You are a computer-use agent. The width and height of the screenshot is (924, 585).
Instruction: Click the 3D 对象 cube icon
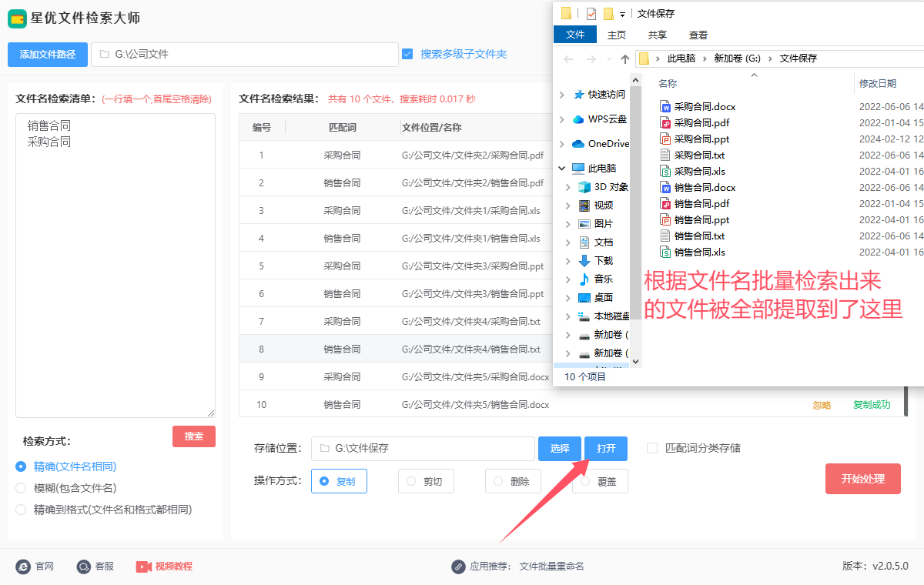coord(584,187)
